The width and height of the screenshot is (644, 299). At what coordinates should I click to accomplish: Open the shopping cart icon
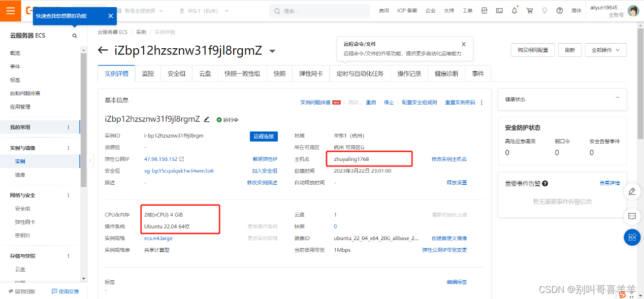(530, 11)
